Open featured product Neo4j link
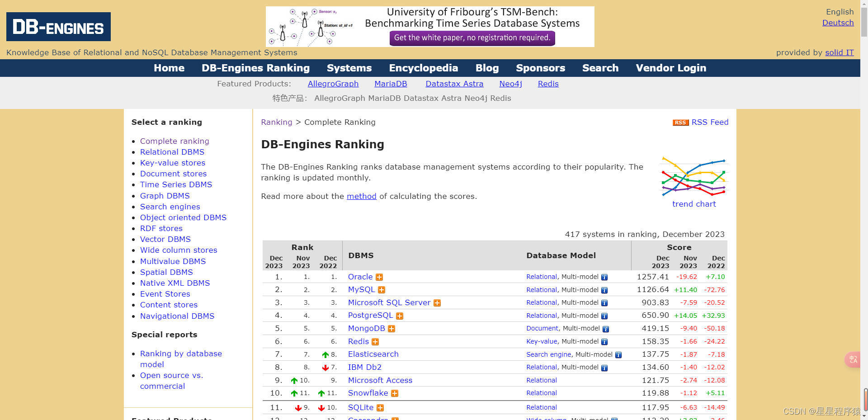Screen dimensions: 868x420 (510, 84)
